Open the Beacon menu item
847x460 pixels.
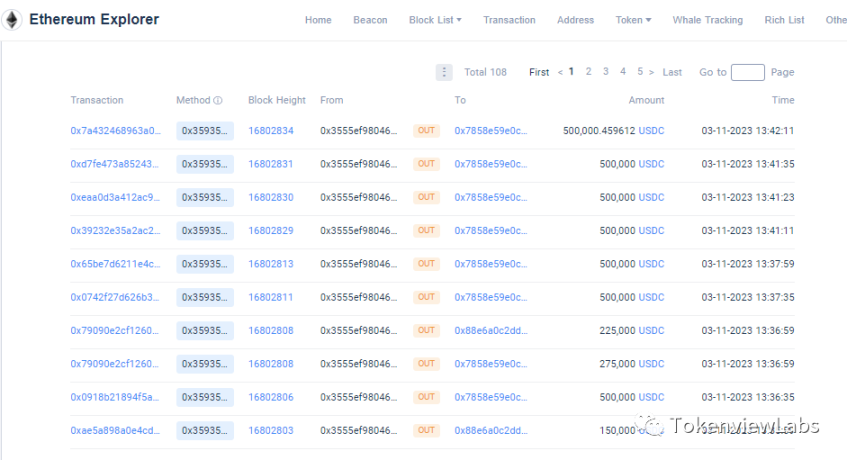point(370,20)
